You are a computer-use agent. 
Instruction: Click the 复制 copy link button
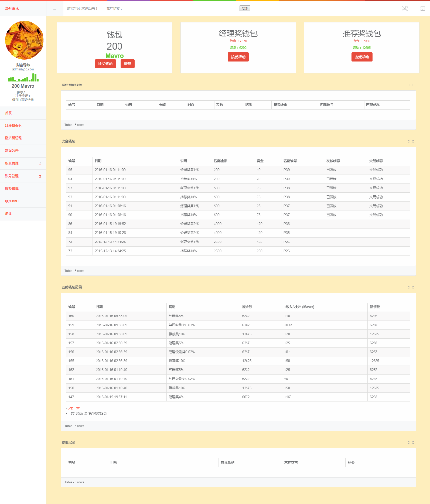tap(245, 9)
